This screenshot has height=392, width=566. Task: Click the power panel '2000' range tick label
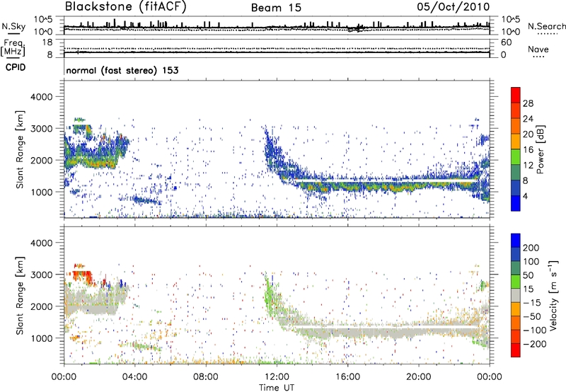41,161
